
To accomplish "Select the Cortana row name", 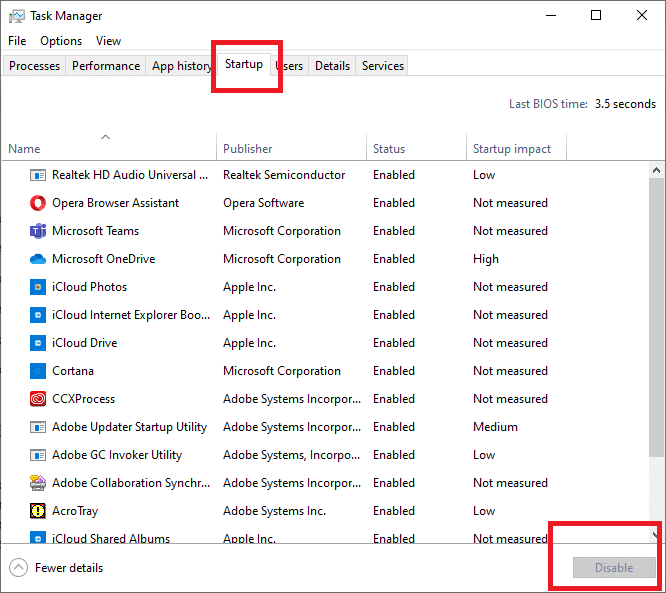I will [x=73, y=371].
